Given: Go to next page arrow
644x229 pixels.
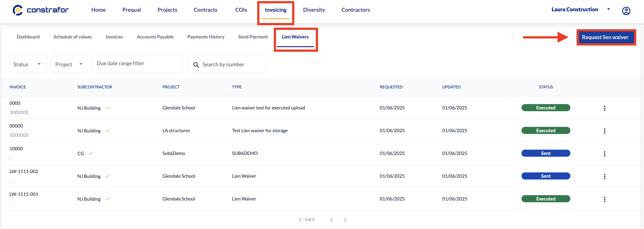Looking at the screenshot, I should 345,220.
